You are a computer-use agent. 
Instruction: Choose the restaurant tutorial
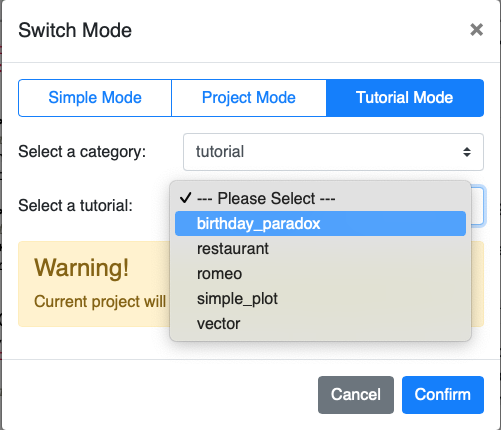[320, 249]
